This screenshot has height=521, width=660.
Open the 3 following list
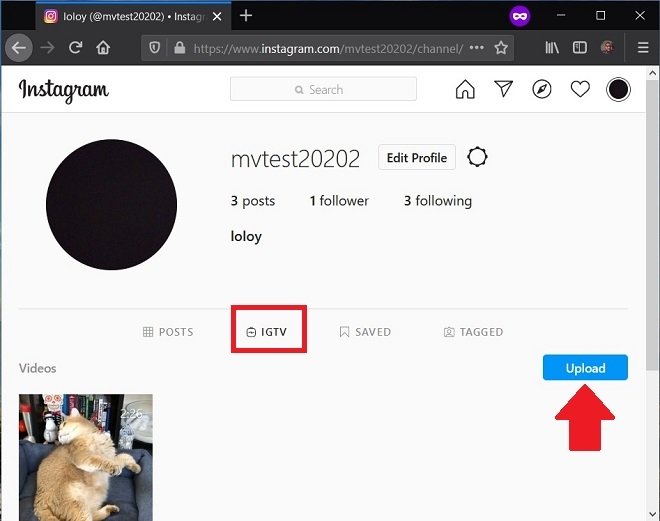click(438, 201)
